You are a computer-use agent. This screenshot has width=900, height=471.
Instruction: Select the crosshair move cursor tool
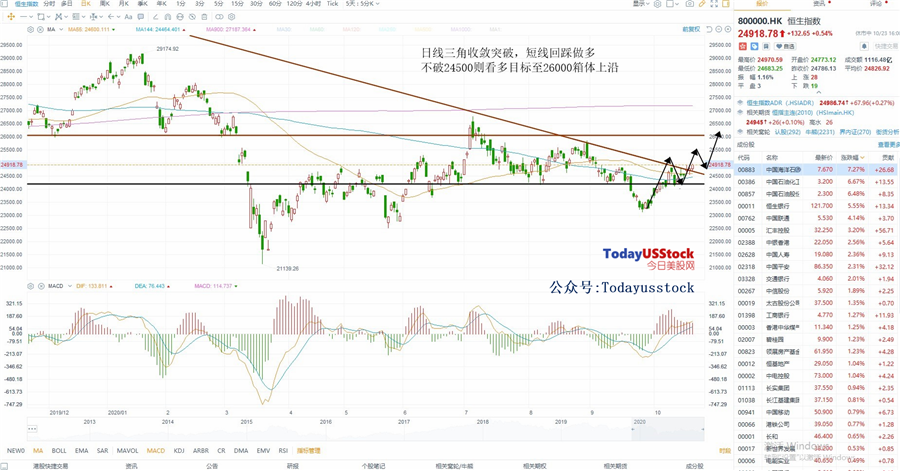tap(11, 17)
